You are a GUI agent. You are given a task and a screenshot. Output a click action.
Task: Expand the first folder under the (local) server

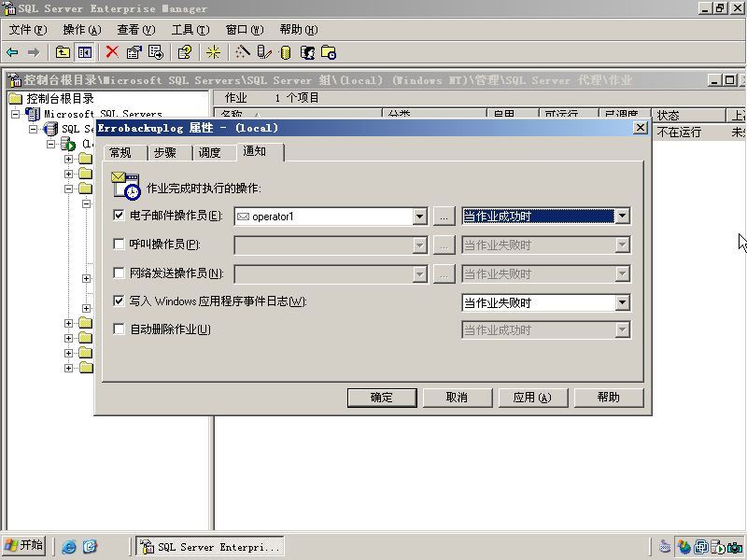(x=68, y=159)
